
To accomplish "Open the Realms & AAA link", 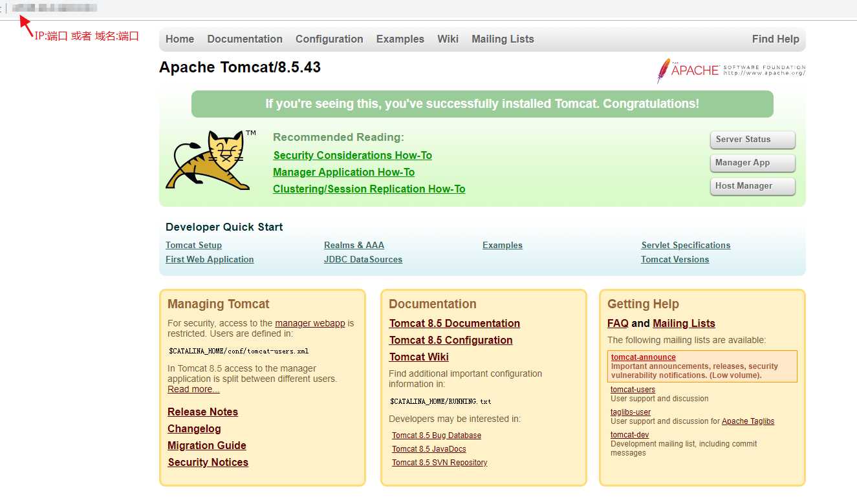I will [x=354, y=245].
